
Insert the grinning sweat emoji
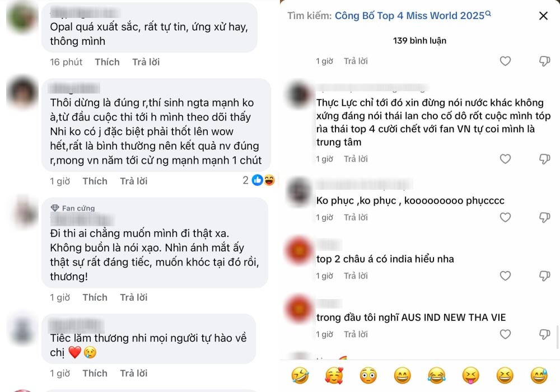click(539, 376)
